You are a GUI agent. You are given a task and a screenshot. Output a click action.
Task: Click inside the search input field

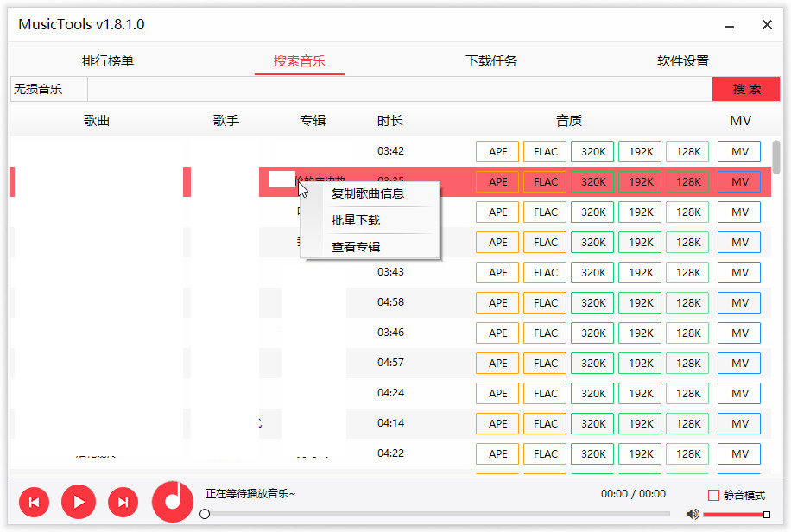pos(397,88)
